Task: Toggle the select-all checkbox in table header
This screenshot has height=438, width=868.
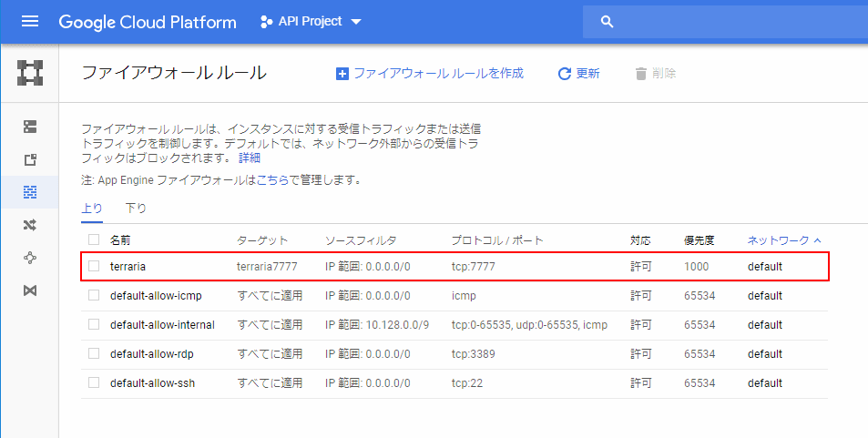Action: [x=94, y=239]
